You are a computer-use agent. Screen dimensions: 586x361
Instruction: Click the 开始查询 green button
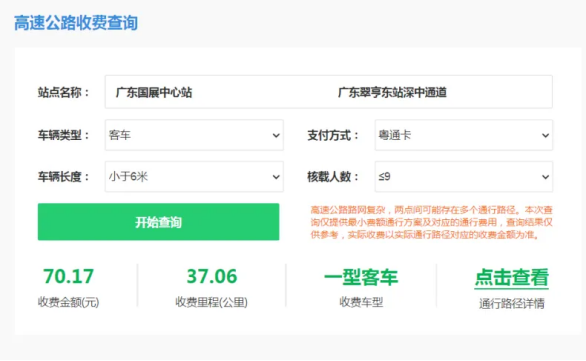pos(158,222)
